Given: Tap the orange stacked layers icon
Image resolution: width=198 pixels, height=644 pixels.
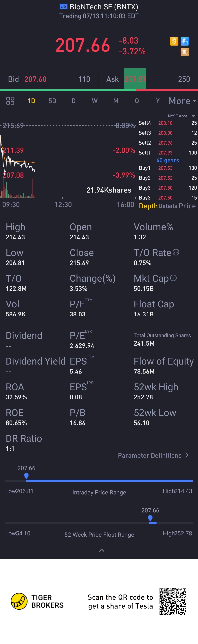Looking at the screenshot, I should (185, 52).
